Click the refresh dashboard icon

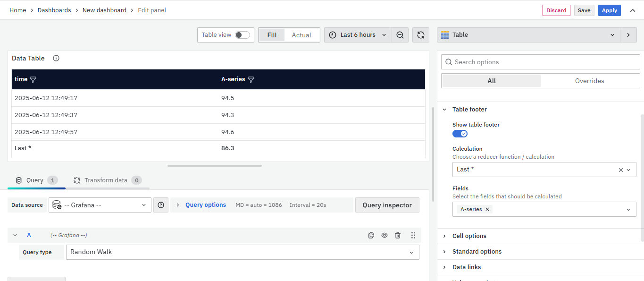(x=420, y=35)
